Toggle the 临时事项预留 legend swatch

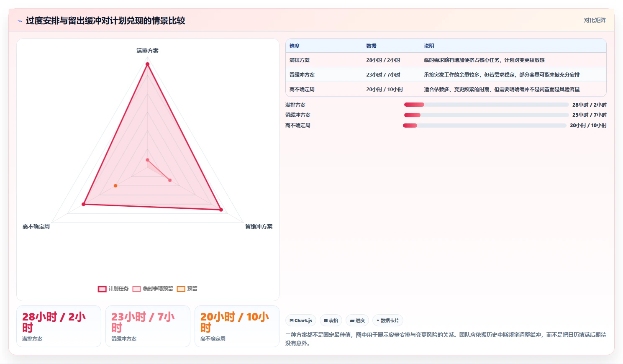click(136, 289)
